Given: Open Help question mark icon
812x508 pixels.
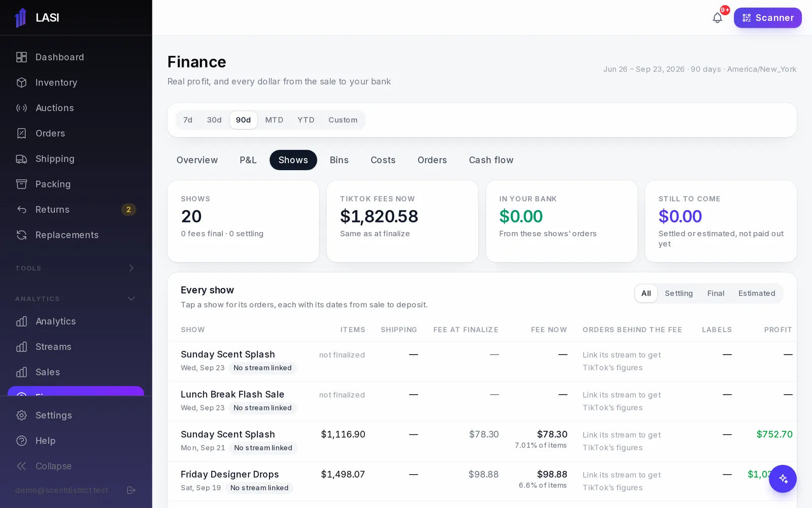Looking at the screenshot, I should 21,441.
